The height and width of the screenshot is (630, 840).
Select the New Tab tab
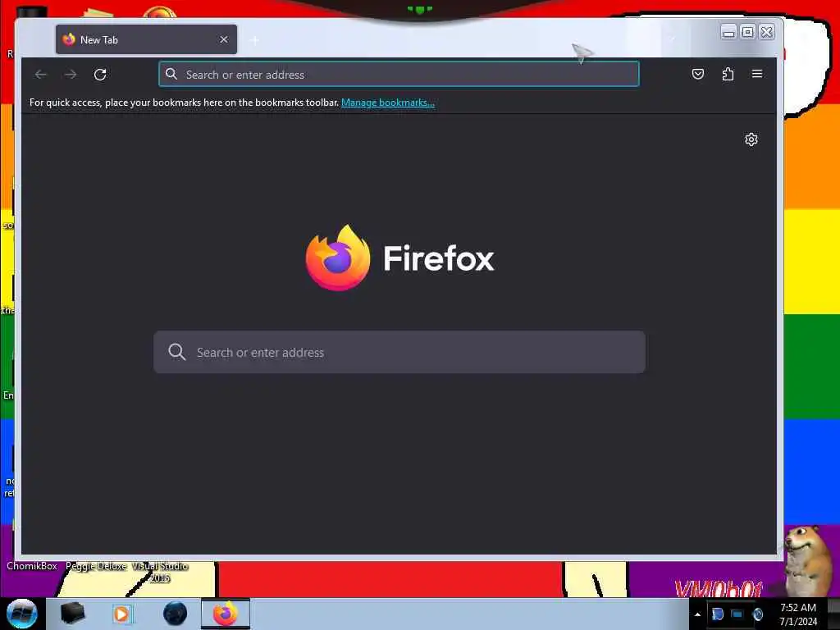146,39
